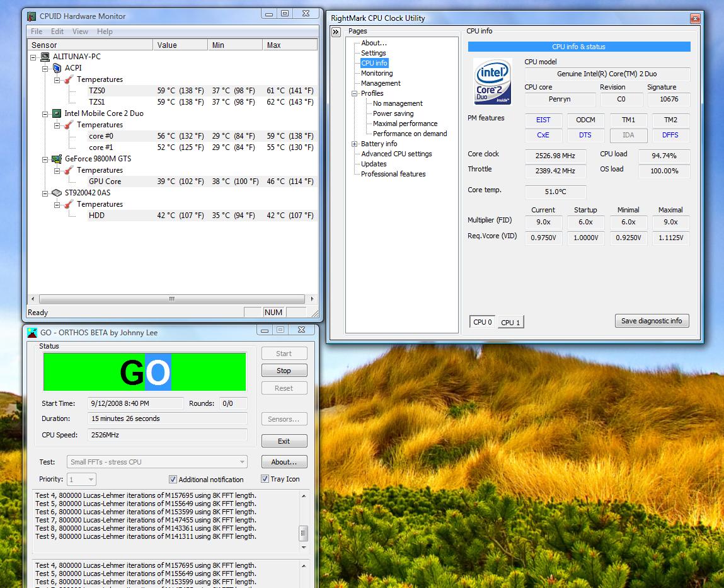Open the About page in RightMark
The height and width of the screenshot is (588, 724).
coord(374,43)
